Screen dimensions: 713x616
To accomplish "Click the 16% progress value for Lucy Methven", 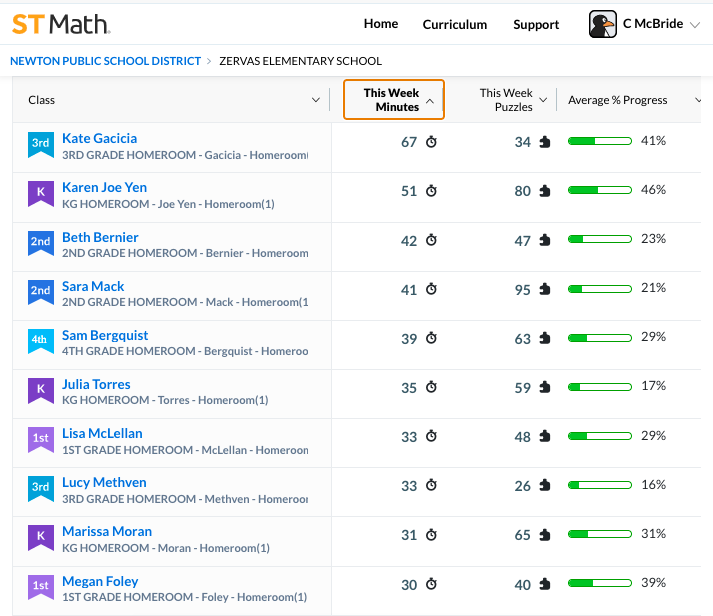I will pyautogui.click(x=653, y=485).
